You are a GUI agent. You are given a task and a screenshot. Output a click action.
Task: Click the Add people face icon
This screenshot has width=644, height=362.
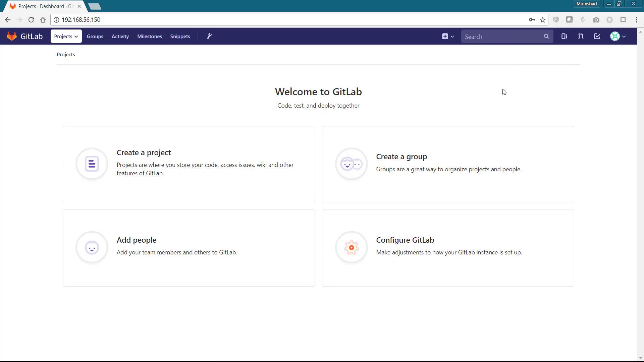click(x=92, y=248)
